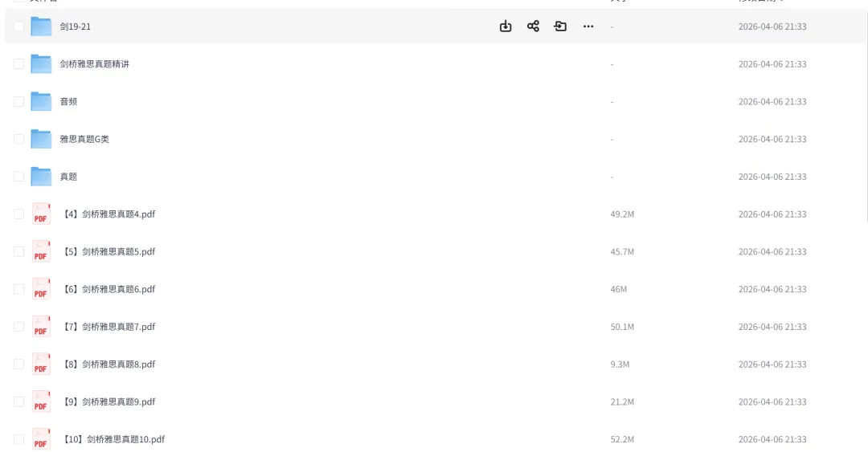
Task: Click the 21.2M size value
Action: click(622, 401)
